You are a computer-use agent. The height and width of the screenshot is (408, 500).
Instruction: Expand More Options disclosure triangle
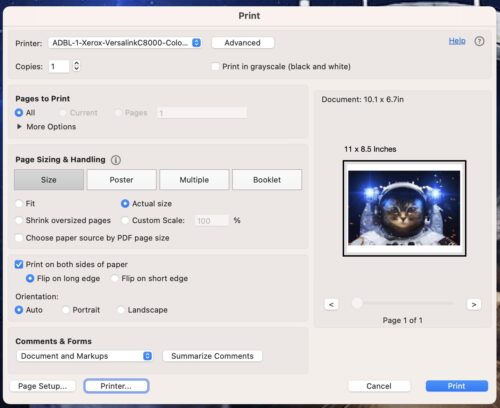pos(19,127)
